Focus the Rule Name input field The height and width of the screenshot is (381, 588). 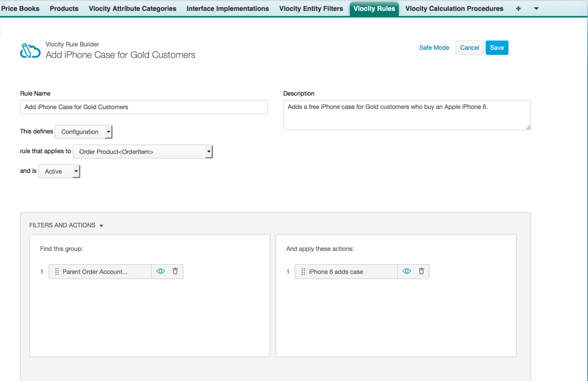(144, 107)
